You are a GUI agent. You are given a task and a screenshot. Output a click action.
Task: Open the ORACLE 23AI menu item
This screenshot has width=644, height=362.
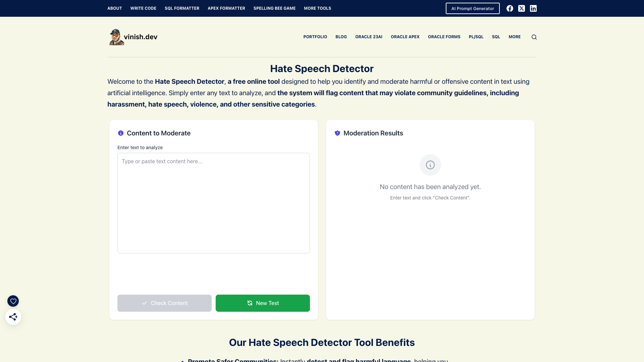[x=369, y=37]
